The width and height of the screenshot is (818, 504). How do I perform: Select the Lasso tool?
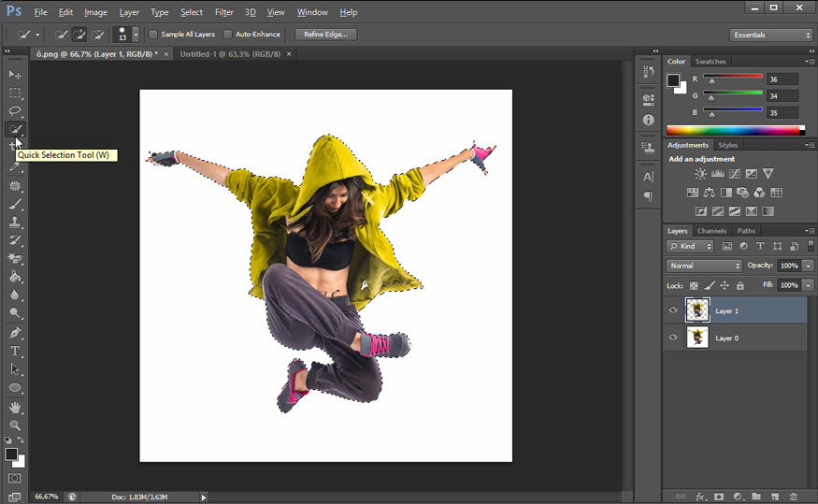[x=15, y=111]
